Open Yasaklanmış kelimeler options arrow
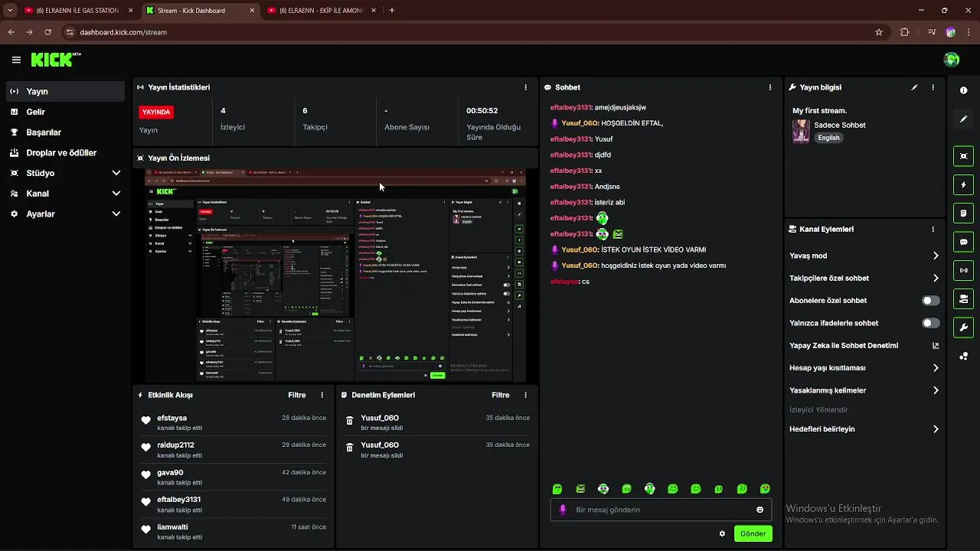980x551 pixels. point(936,390)
